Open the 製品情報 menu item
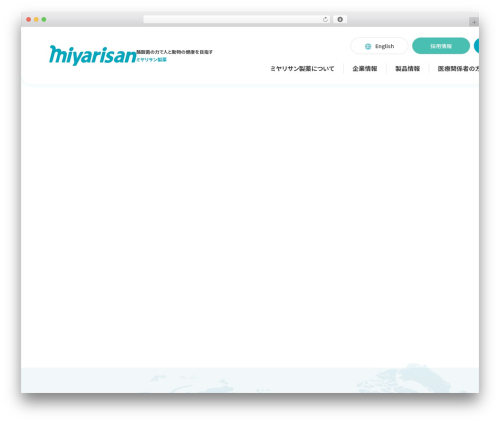This screenshot has width=500, height=423. click(x=407, y=69)
